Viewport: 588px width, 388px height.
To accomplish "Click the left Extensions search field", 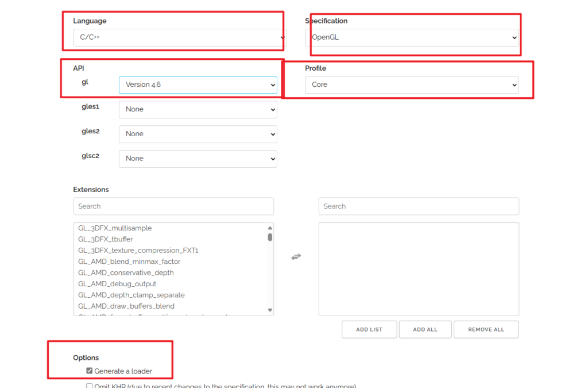I will [172, 206].
